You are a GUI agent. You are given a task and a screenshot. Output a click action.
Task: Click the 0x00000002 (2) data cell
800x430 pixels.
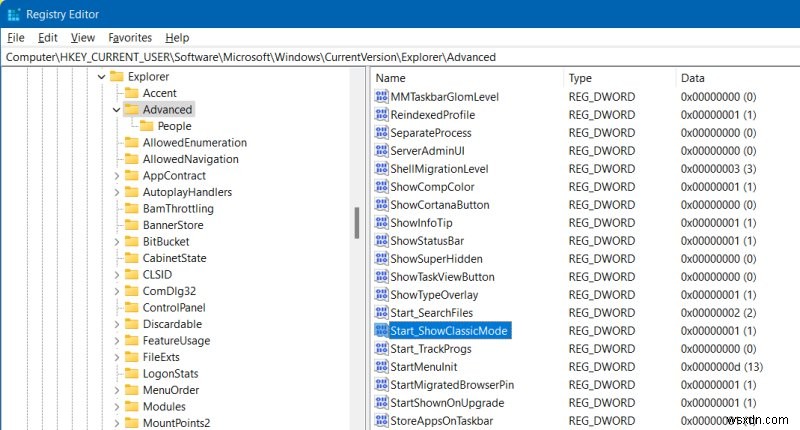tap(718, 313)
